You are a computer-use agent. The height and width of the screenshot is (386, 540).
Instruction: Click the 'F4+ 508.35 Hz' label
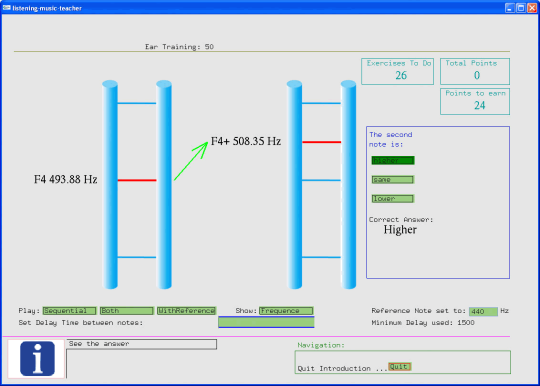[x=246, y=141]
